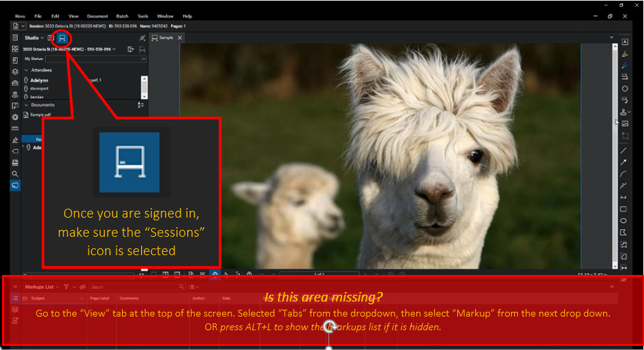Viewport: 644px width, 350px height.
Task: Open the Batch menu
Action: tap(123, 16)
